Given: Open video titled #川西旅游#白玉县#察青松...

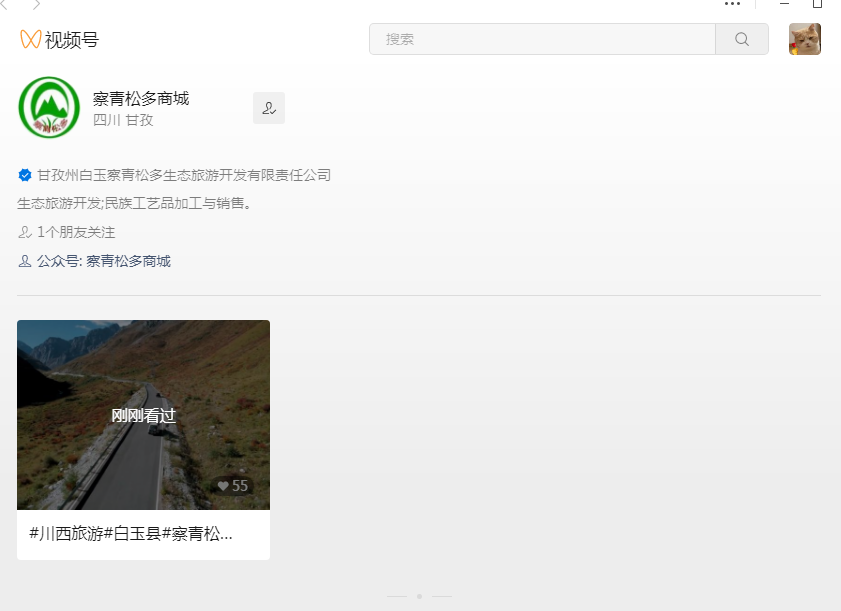Looking at the screenshot, I should coord(131,534).
